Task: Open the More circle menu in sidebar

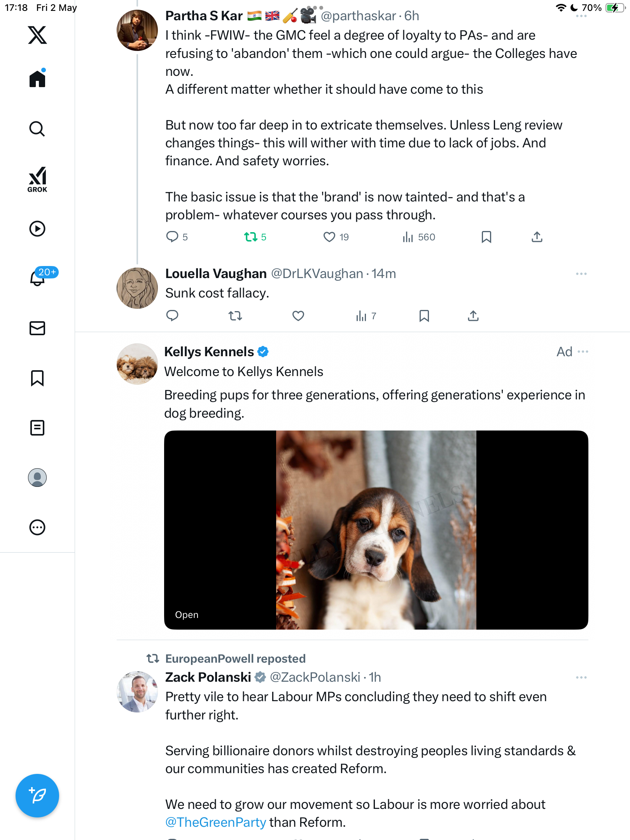Action: (37, 527)
